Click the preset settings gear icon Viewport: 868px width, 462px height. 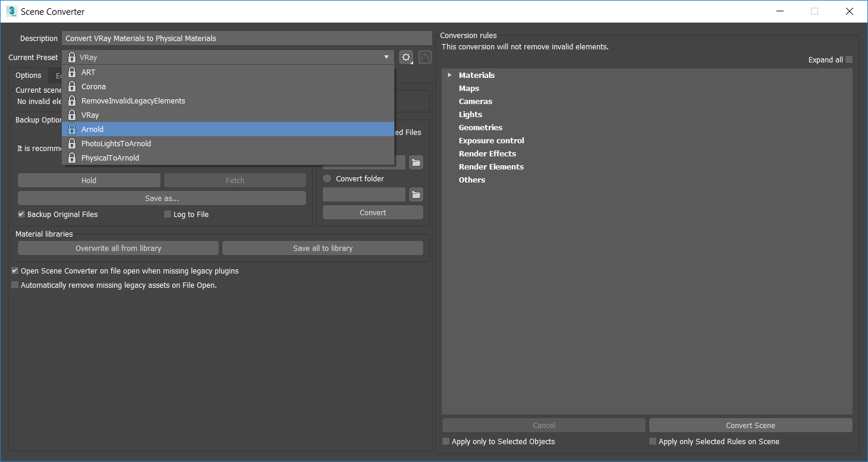click(x=406, y=57)
